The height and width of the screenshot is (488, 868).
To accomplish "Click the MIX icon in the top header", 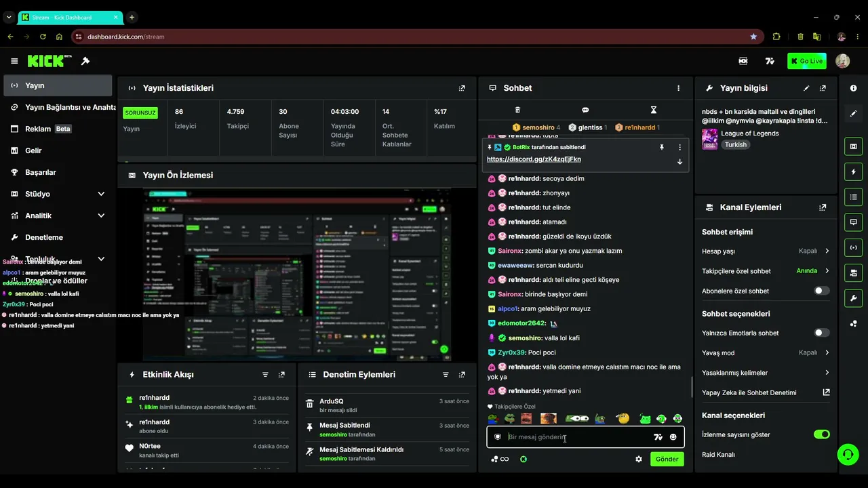I will pos(743,61).
